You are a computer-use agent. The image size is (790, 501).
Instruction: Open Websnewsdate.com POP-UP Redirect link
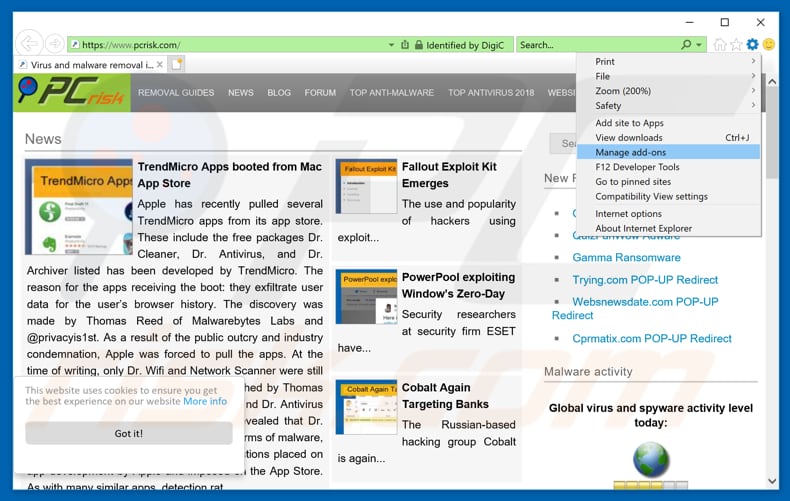635,308
